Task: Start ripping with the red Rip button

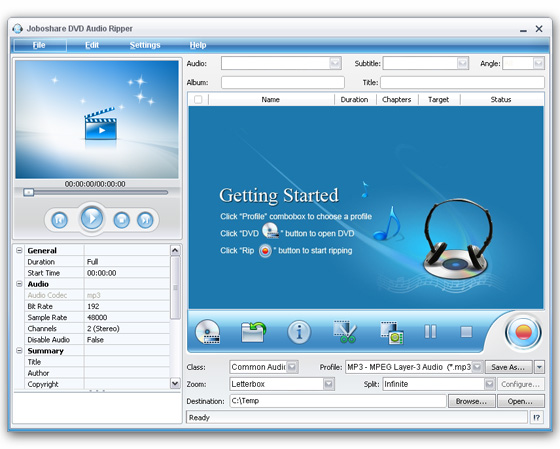Action: point(523,332)
